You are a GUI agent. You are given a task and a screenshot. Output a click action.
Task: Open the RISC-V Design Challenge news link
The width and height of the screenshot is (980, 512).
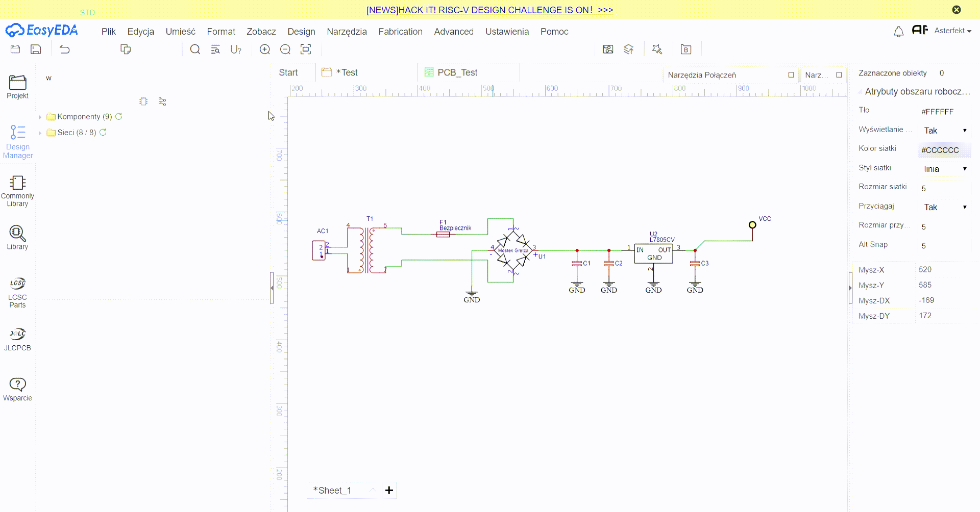pos(489,10)
